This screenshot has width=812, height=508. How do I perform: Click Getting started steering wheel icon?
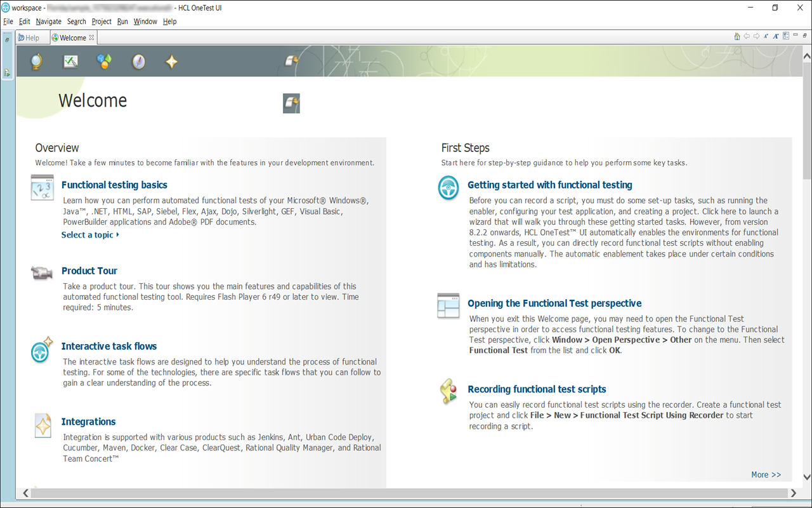click(x=449, y=189)
